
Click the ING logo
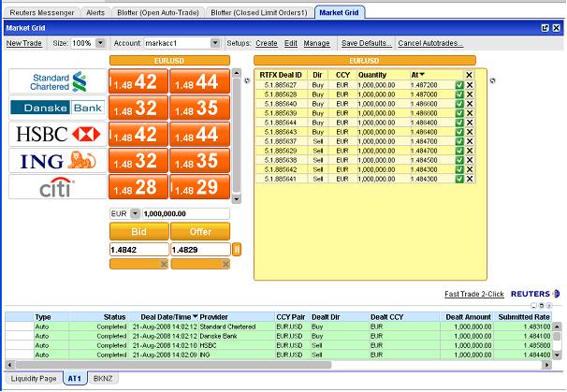(x=58, y=161)
